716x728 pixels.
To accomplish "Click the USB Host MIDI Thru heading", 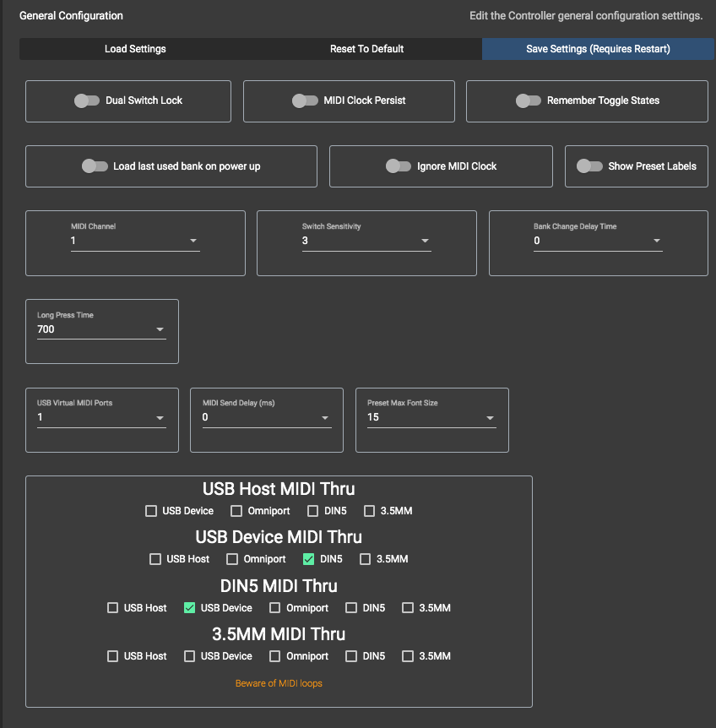I will coord(279,489).
